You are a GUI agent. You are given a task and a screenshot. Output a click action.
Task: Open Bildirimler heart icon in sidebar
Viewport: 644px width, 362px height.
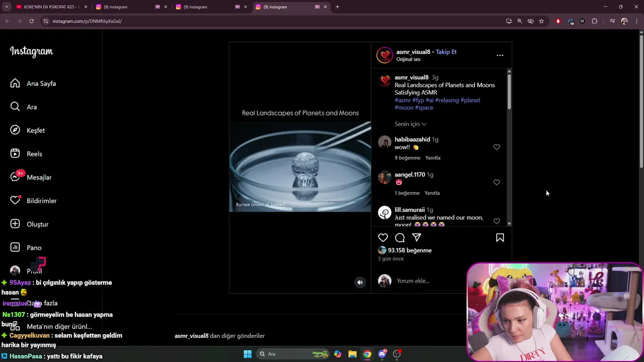pos(15,201)
